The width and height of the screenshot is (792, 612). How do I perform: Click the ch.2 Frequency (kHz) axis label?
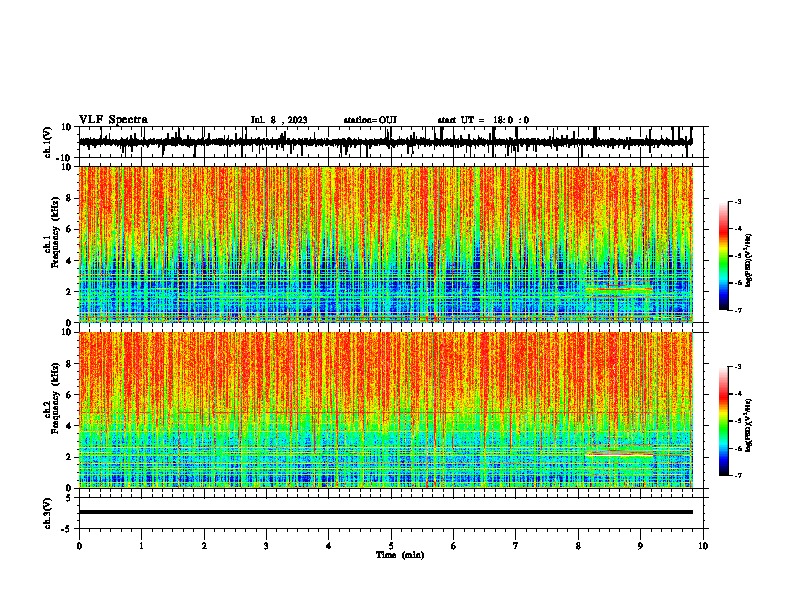pyautogui.click(x=52, y=397)
